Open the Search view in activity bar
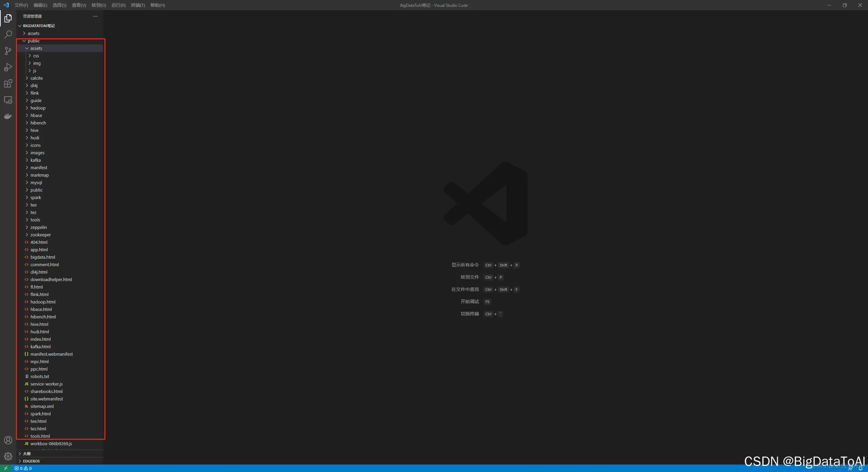The height and width of the screenshot is (472, 868). point(8,34)
